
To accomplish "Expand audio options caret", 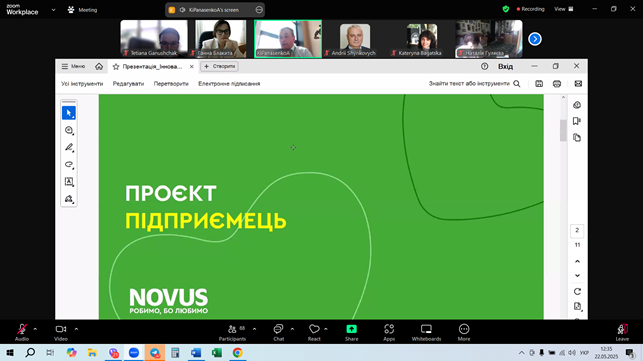I will click(35, 329).
